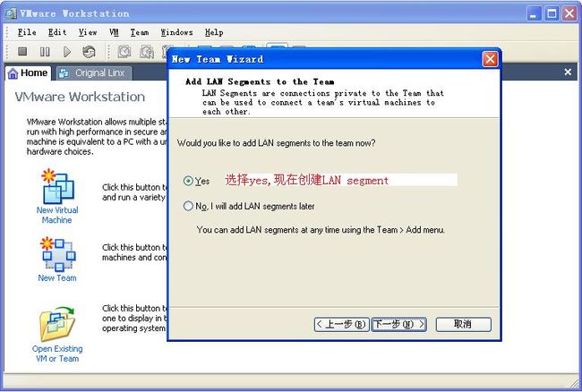Switch to the Home tab
This screenshot has height=392, width=582.
click(x=29, y=73)
